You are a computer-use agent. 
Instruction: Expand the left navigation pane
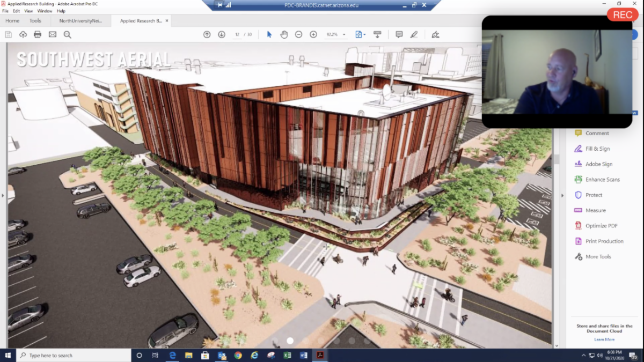(x=3, y=195)
